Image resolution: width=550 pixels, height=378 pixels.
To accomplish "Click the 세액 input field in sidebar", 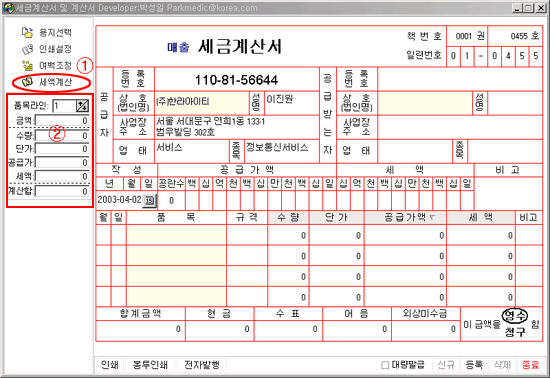I will 62,176.
